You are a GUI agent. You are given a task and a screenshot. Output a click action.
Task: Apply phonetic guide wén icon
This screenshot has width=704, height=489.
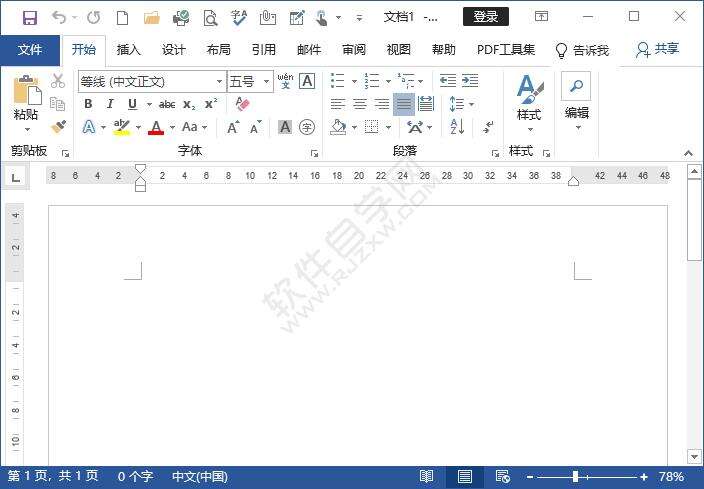(x=285, y=81)
